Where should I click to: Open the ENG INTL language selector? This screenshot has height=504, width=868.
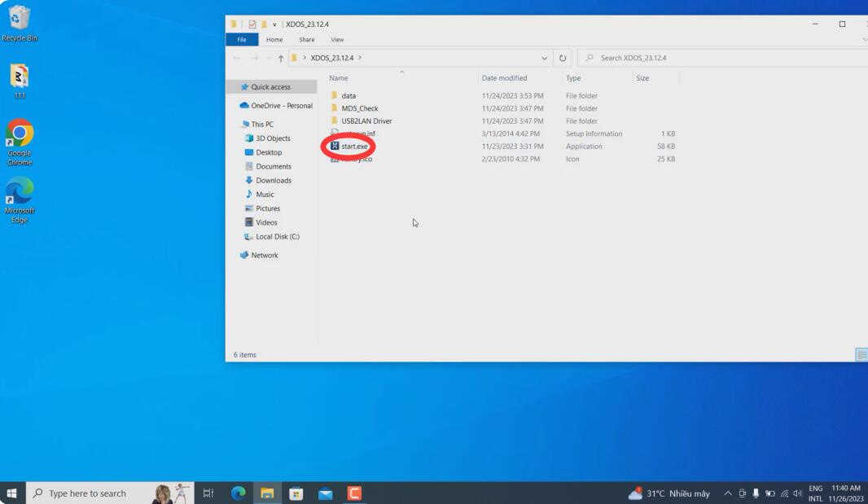point(815,493)
